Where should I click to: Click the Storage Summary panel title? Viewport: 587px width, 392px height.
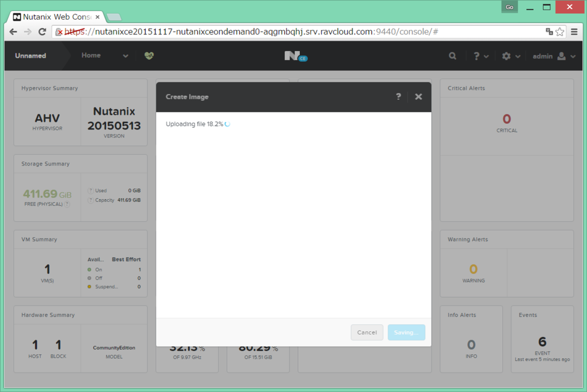point(45,164)
